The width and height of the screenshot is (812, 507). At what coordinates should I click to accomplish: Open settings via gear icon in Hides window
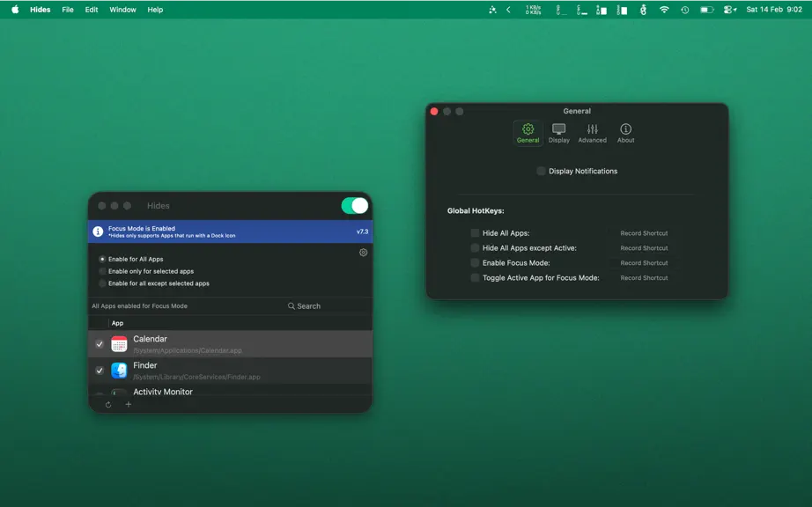[363, 253]
